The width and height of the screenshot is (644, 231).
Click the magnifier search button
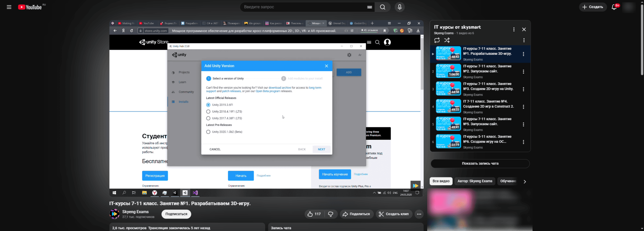coord(382,7)
